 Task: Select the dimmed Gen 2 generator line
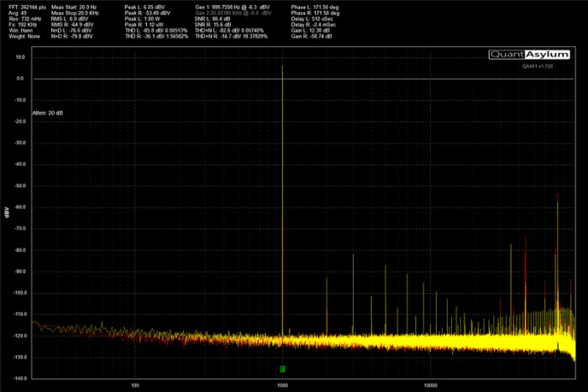point(234,13)
